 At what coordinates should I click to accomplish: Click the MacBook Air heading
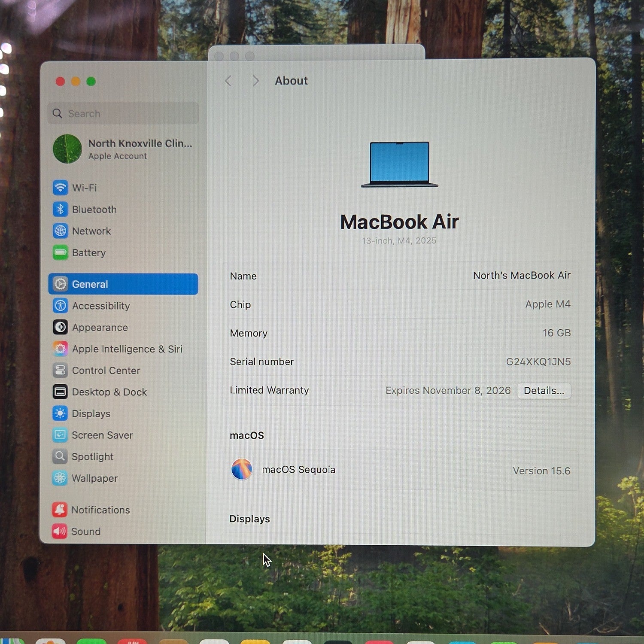pos(400,222)
